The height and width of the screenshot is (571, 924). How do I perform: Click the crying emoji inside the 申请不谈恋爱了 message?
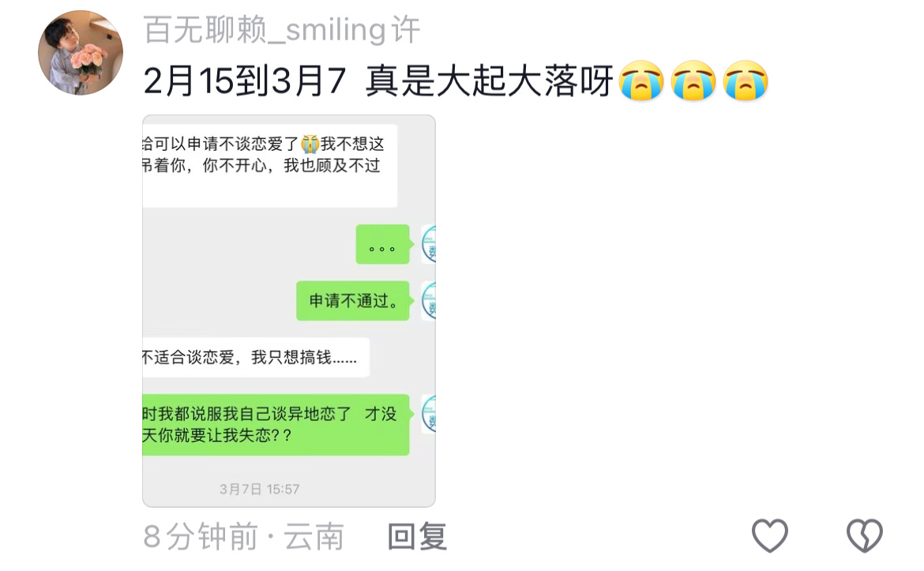pos(310,144)
